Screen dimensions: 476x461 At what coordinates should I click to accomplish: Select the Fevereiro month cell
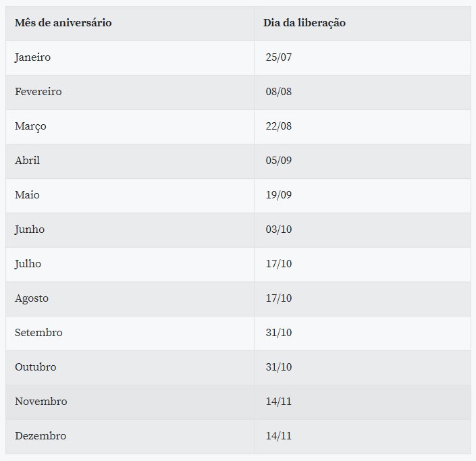(38, 92)
